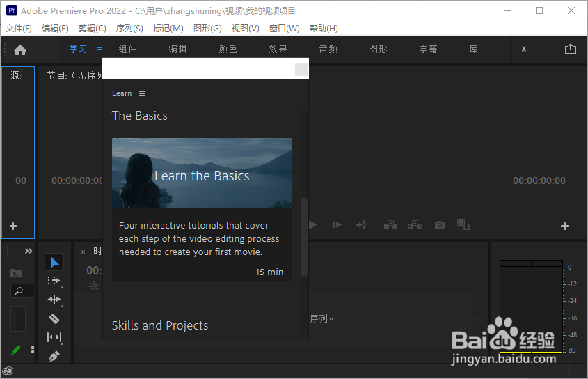Click the Learn panel vertical scrollbar
Image resolution: width=588 pixels, height=379 pixels.
click(304, 237)
